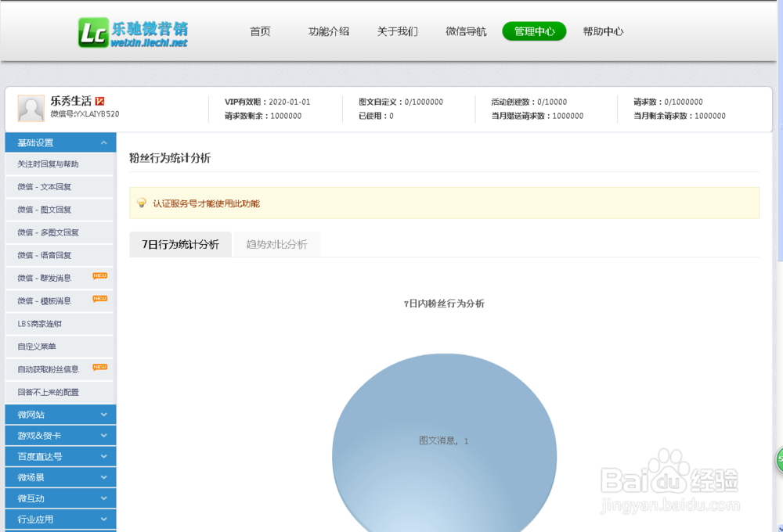783x532 pixels.
Task: Open 微信 - 文本回复 in sidebar
Action: tap(60, 187)
